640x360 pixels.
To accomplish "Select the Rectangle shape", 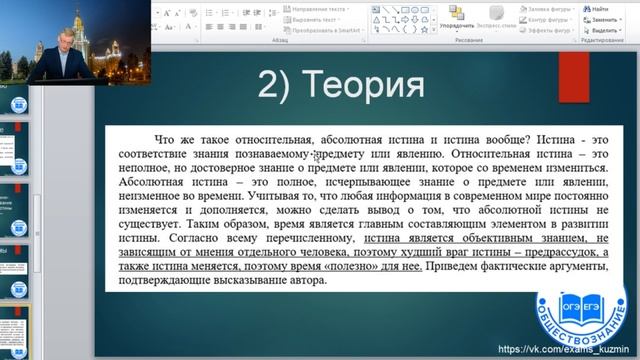I will pos(405,10).
